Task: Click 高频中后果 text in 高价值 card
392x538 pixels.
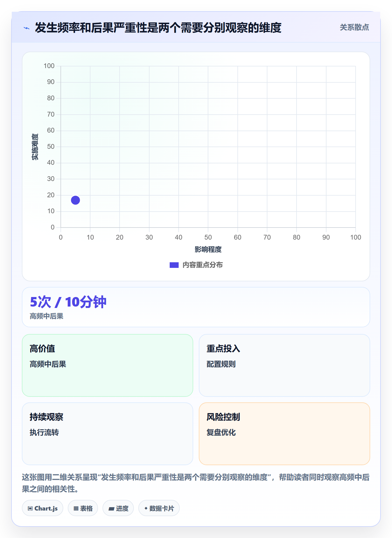Action: 48,364
